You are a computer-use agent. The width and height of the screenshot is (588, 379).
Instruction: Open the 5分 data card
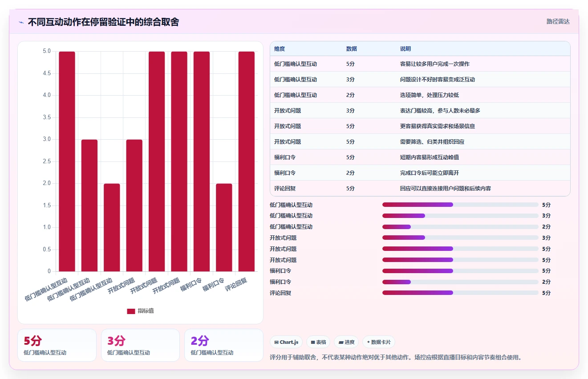point(57,345)
